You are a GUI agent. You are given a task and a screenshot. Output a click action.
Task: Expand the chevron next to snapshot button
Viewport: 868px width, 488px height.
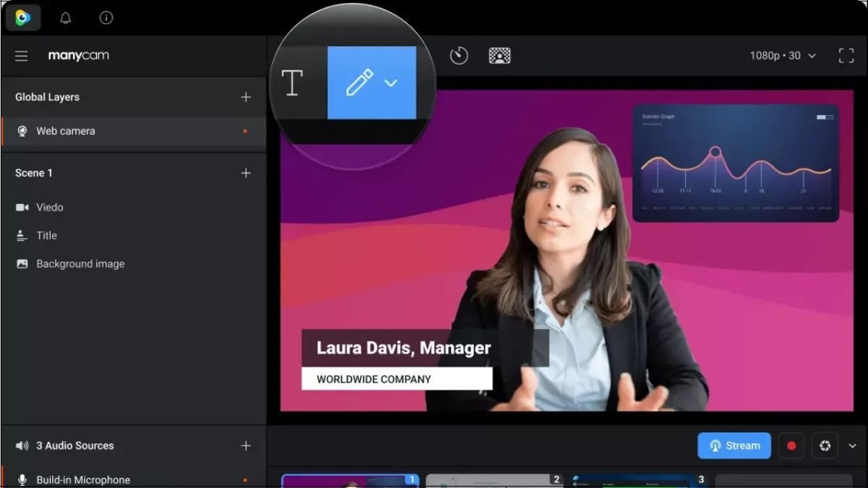852,446
